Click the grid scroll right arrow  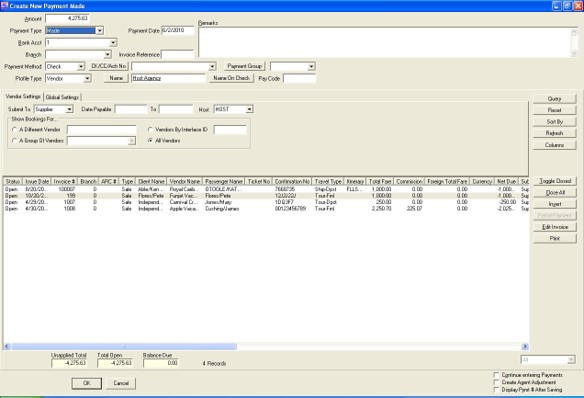[x=525, y=347]
